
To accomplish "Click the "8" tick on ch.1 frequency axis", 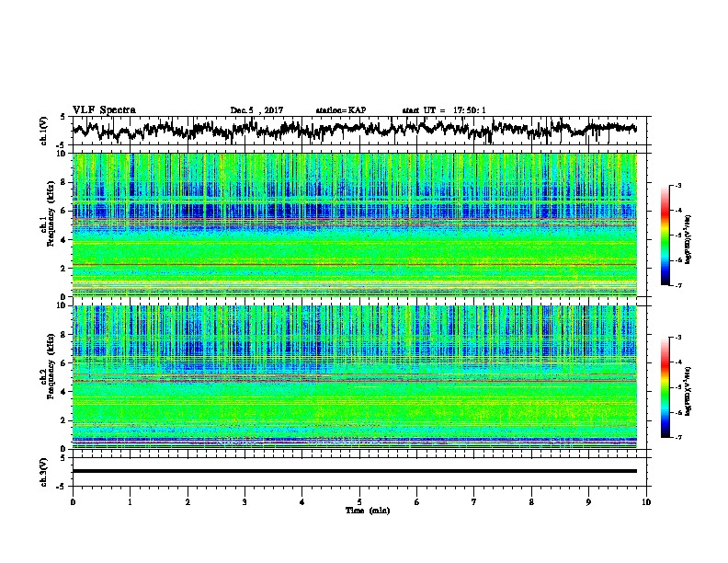I will 65,182.
